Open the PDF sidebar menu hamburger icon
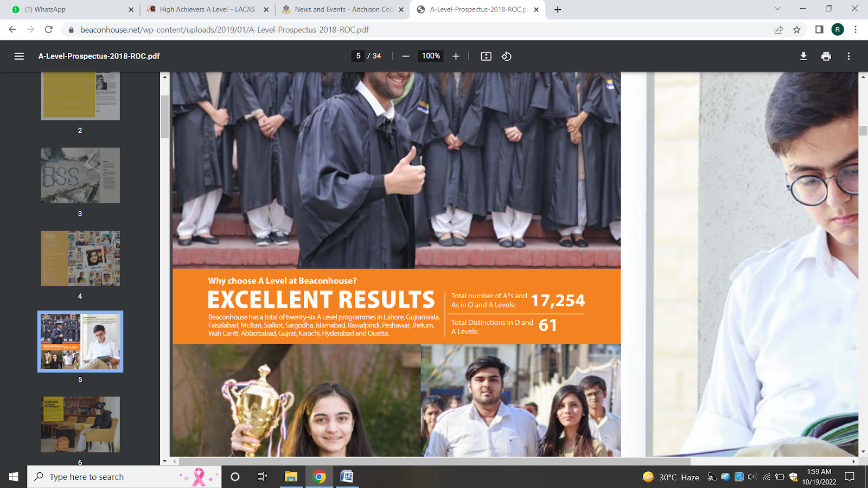 pos(19,56)
